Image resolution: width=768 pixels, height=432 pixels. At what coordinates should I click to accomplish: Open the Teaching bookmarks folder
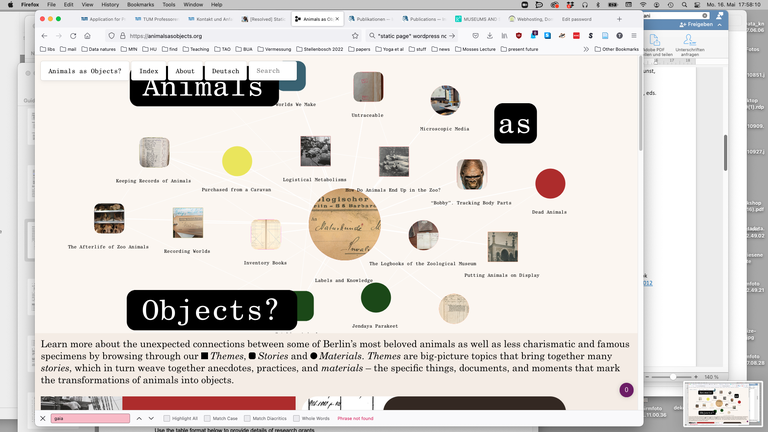coord(195,49)
